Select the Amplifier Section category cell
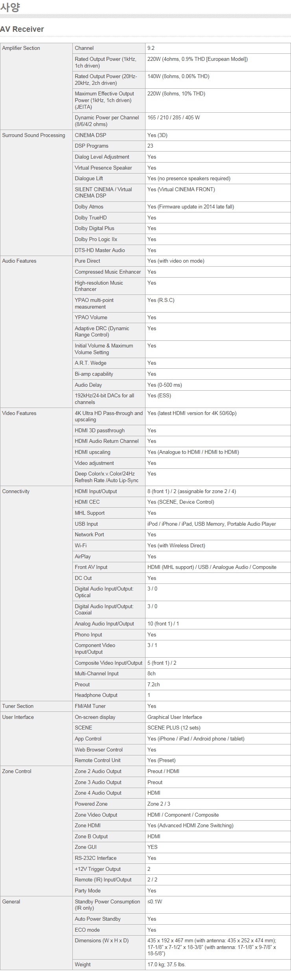The image size is (291, 980). point(36,86)
